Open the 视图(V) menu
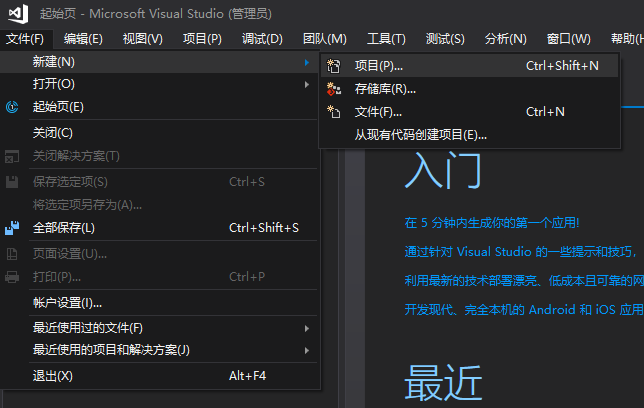The width and height of the screenshot is (644, 408). click(x=143, y=39)
